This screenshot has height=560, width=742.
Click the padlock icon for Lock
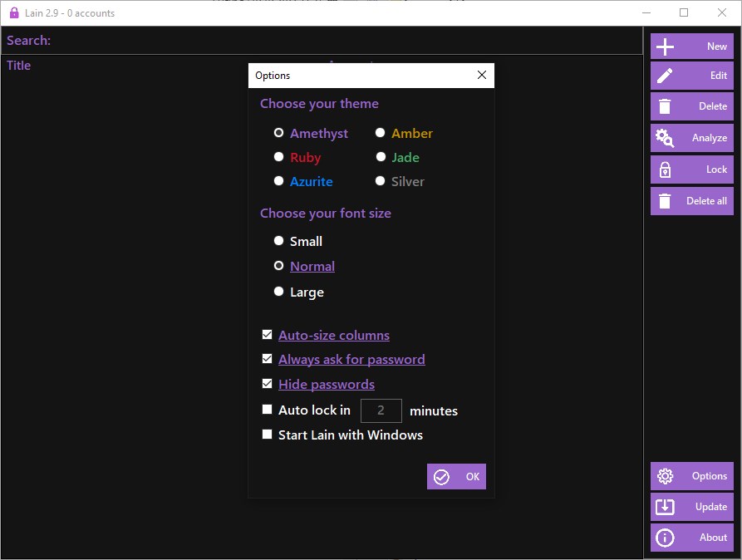[665, 169]
